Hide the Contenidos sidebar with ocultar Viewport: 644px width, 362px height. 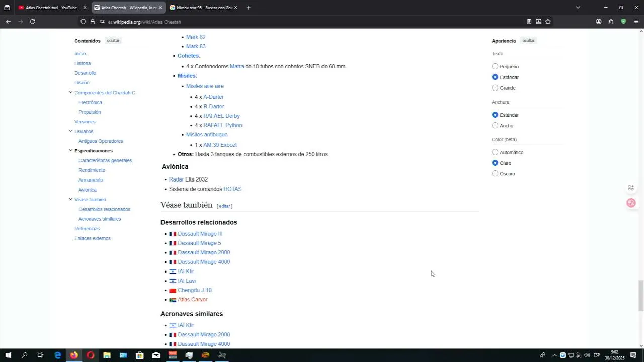tap(113, 40)
